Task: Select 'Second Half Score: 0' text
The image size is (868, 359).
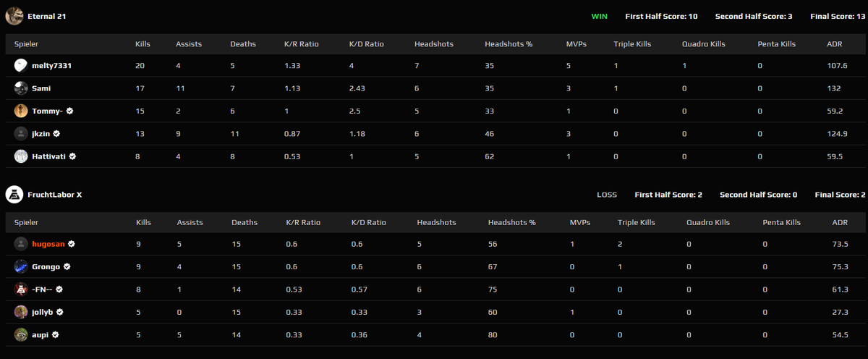Action: [x=759, y=195]
